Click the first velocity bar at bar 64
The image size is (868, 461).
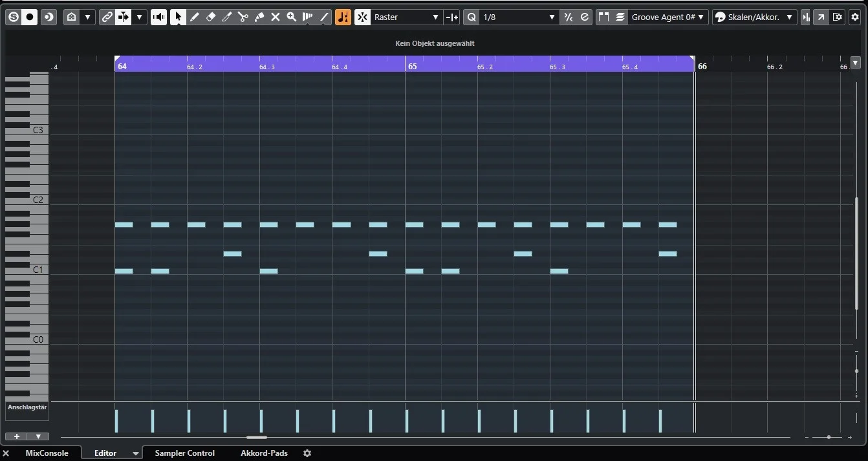[116, 420]
